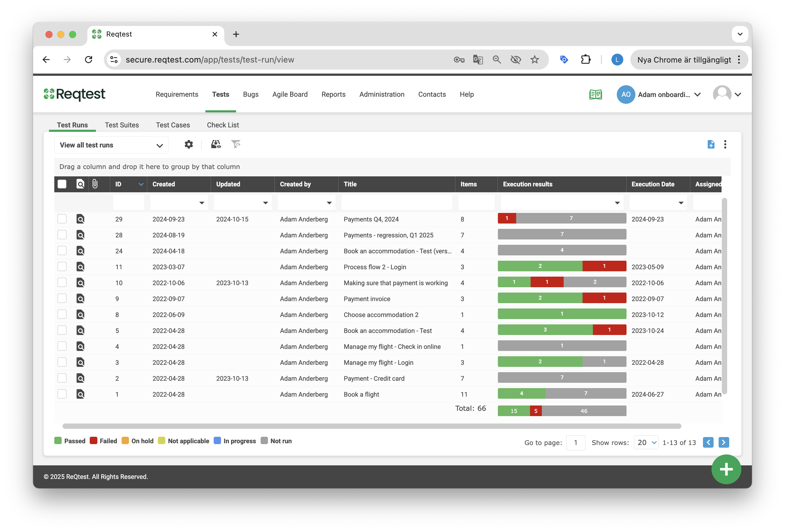
Task: Open the Execution Date filter dropdown
Action: (x=681, y=203)
